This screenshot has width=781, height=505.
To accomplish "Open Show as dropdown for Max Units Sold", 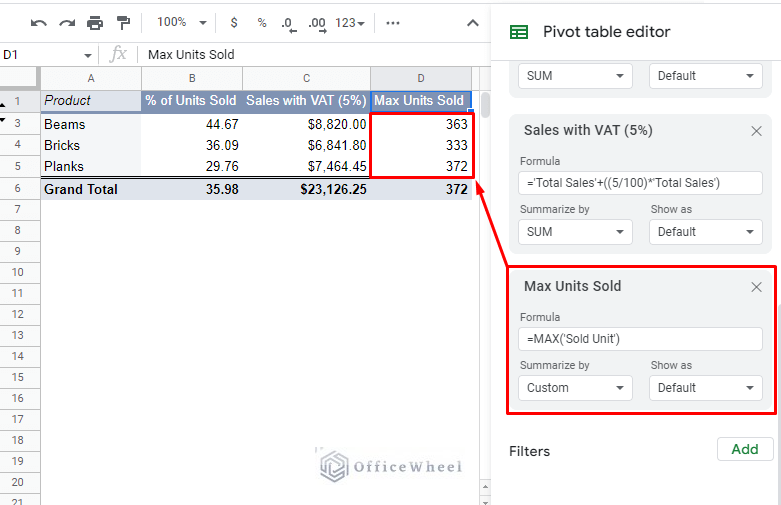I will [x=705, y=388].
